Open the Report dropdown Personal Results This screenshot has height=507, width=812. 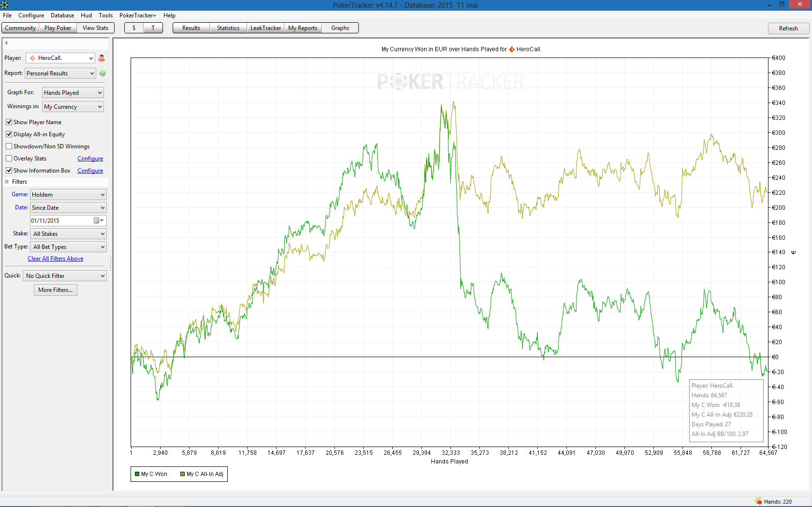point(60,73)
